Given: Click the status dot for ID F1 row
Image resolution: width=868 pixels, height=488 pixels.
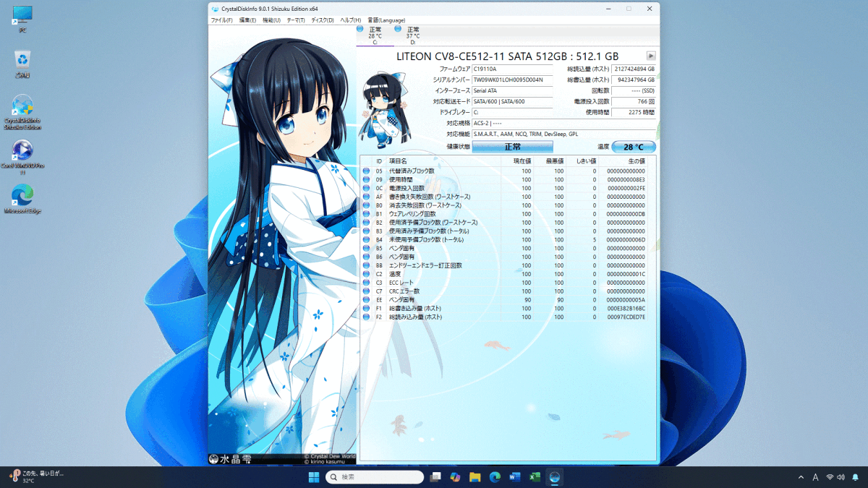Looking at the screenshot, I should pos(366,309).
